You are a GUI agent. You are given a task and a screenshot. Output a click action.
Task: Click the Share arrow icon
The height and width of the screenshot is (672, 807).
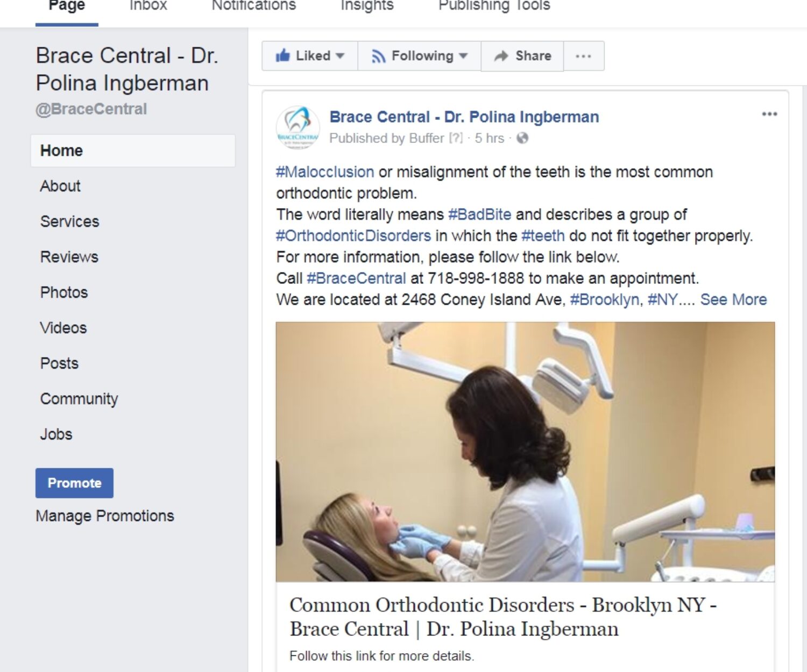tap(501, 56)
